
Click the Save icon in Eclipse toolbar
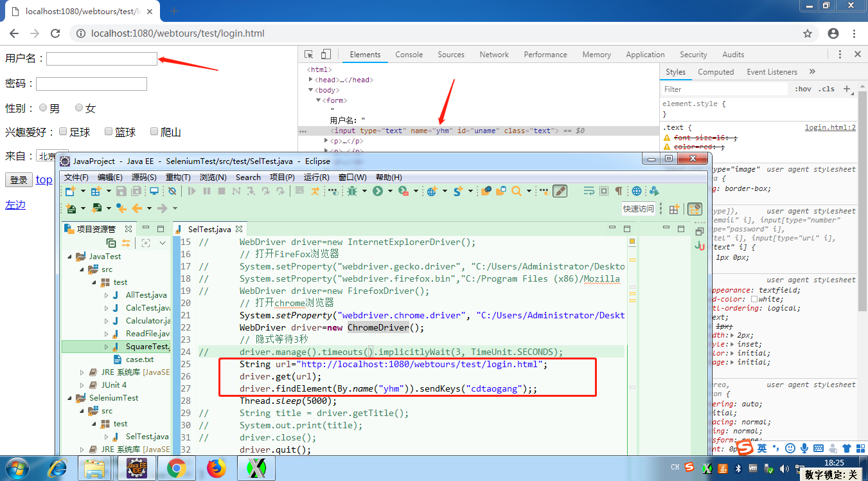click(x=123, y=191)
